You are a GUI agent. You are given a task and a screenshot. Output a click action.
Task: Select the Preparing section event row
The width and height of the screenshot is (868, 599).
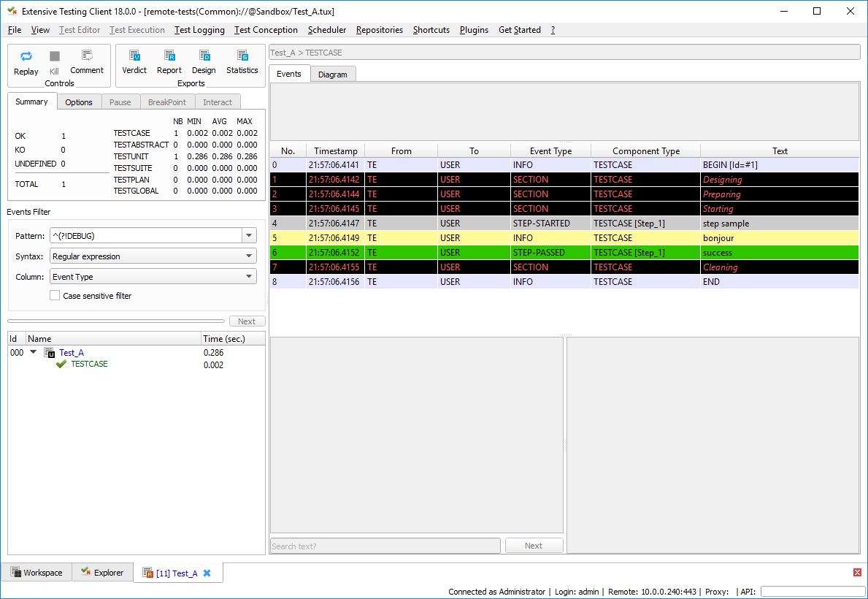(x=564, y=194)
